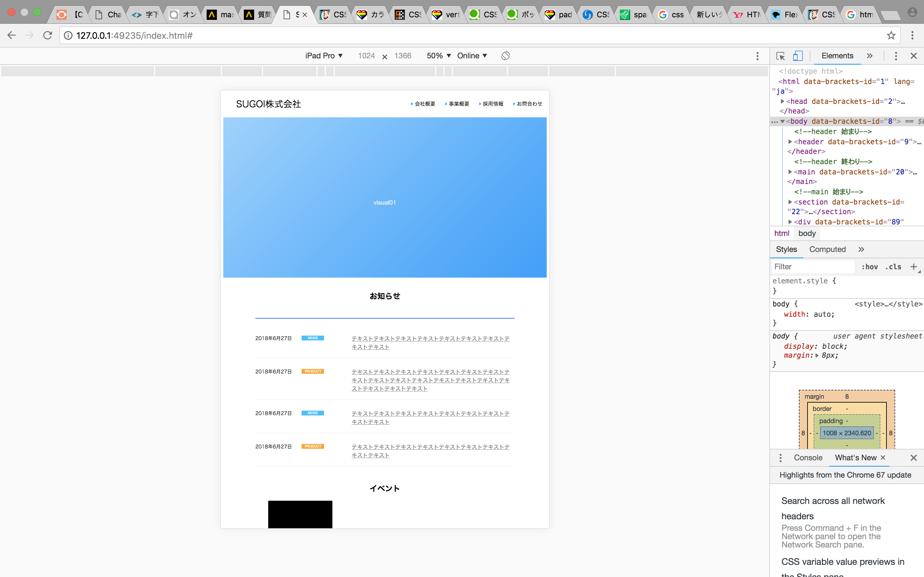Switch to the Computed tab
The height and width of the screenshot is (577, 924).
[827, 249]
